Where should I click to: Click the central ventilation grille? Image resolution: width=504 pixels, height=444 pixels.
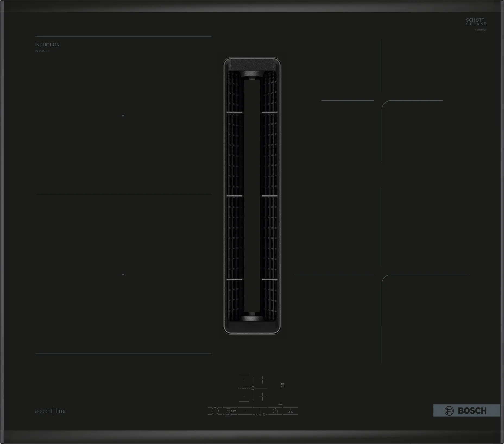tap(252, 196)
